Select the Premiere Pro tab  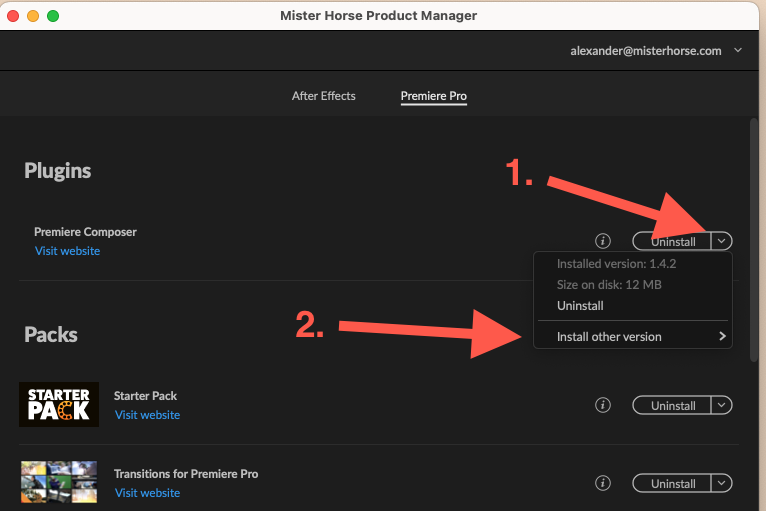434,96
